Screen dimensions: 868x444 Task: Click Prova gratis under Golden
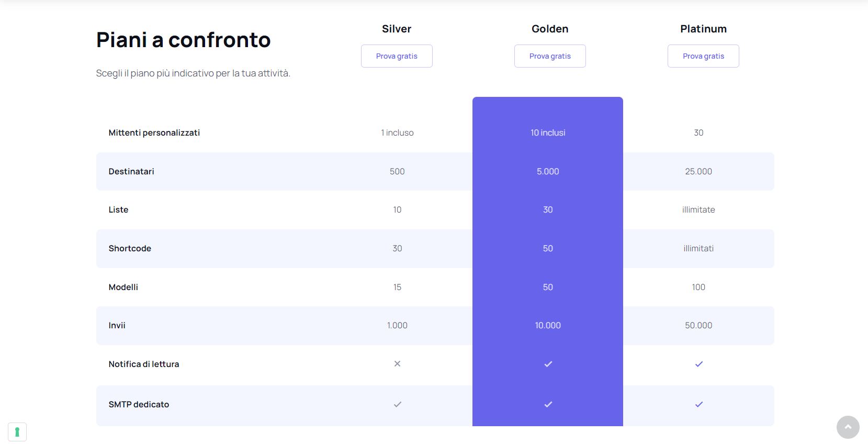pos(550,56)
